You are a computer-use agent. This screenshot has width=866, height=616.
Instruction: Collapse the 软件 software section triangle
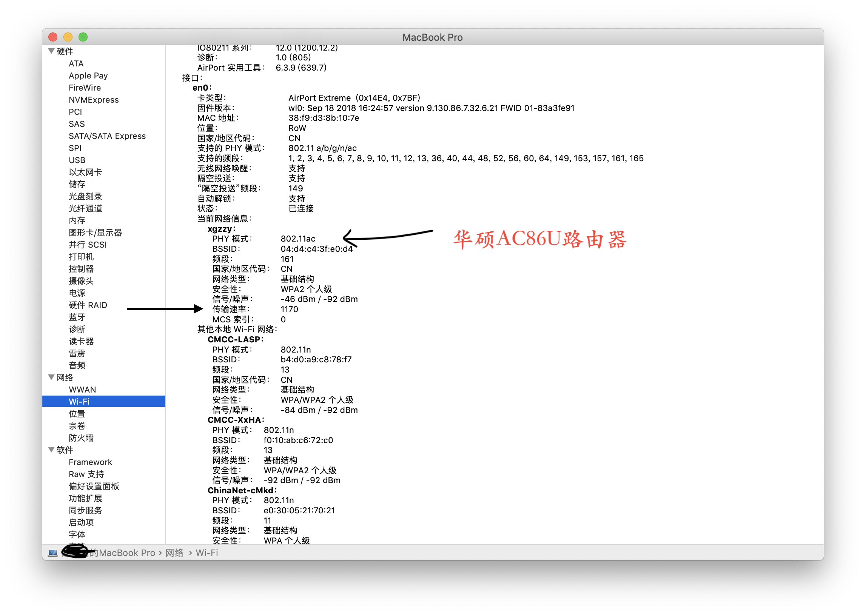(51, 450)
